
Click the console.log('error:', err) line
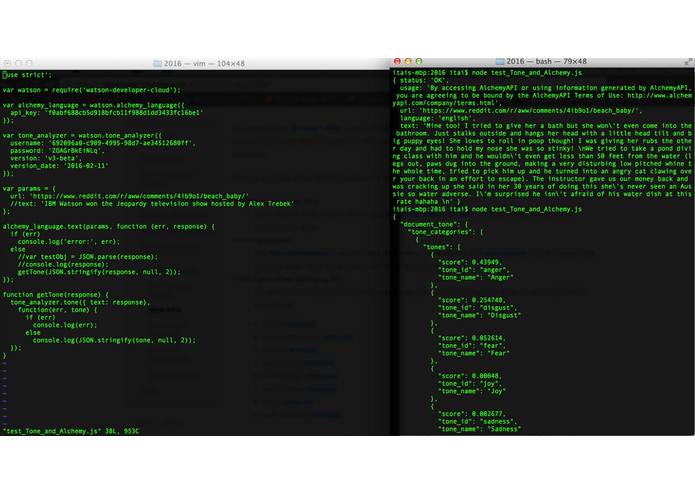coord(69,241)
